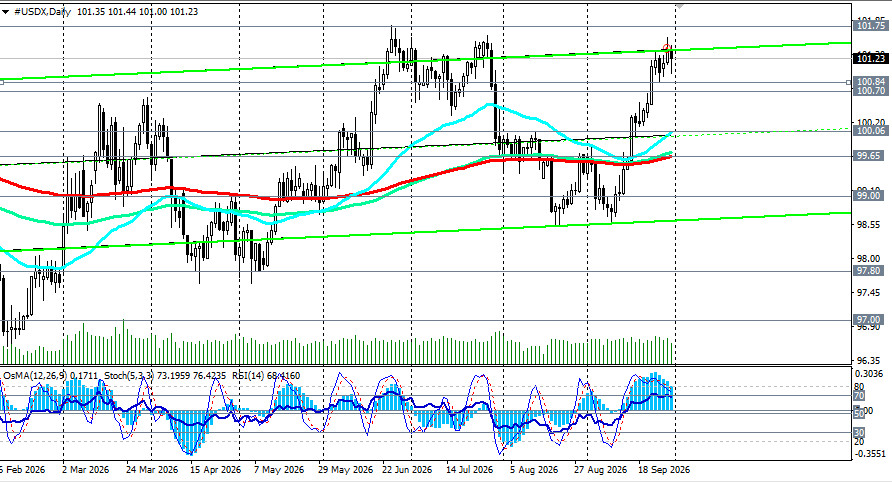
Task: Select the 99.00 price level label
Action: click(x=868, y=196)
